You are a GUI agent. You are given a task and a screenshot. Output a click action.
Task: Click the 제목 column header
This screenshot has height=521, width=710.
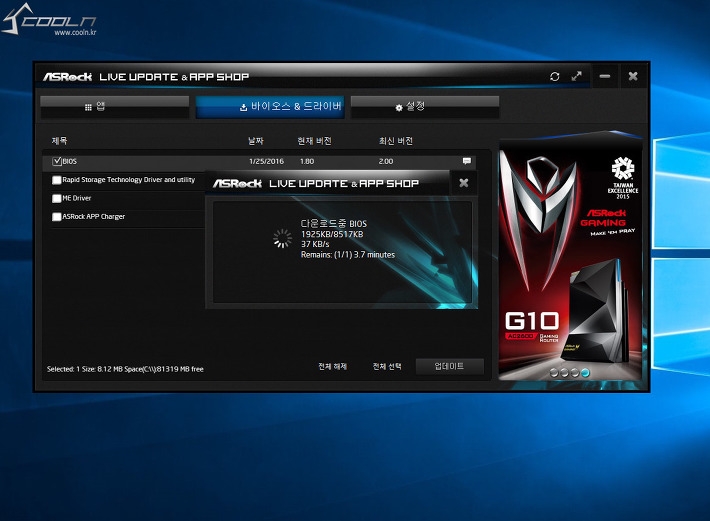point(59,141)
